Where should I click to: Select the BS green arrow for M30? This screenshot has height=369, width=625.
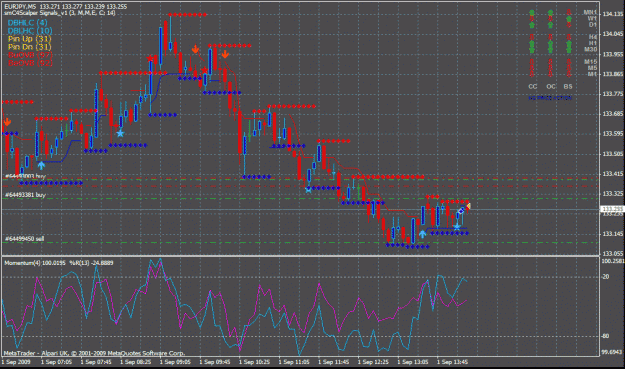[569, 50]
